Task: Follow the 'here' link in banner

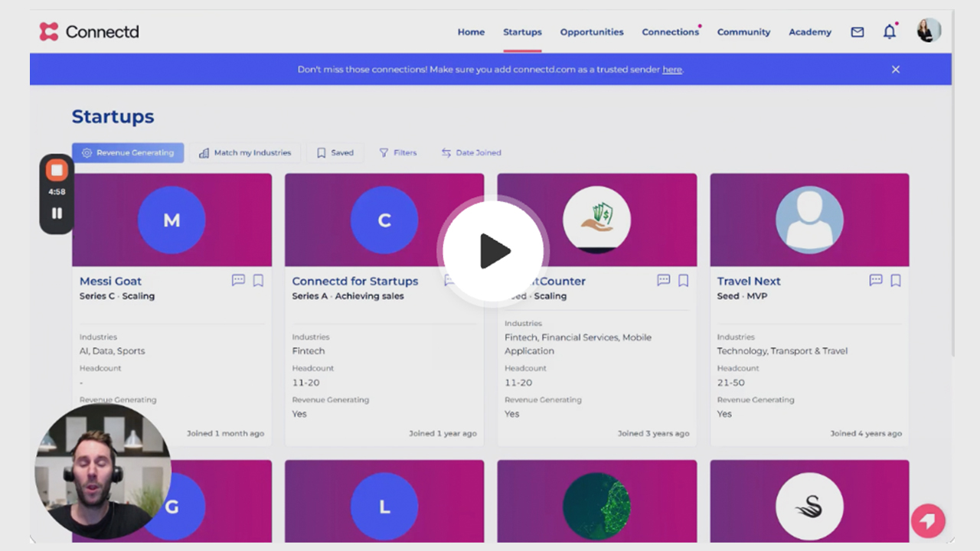Action: pos(672,69)
